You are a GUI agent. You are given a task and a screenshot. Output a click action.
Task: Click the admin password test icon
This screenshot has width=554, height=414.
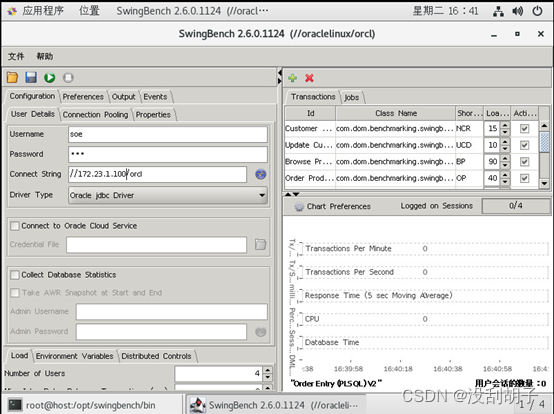(261, 332)
